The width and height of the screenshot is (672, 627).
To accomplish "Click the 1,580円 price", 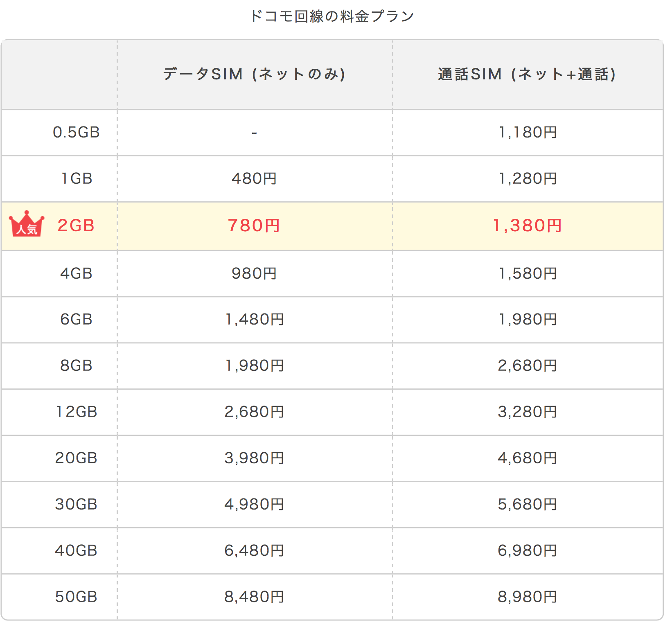I will 528,273.
